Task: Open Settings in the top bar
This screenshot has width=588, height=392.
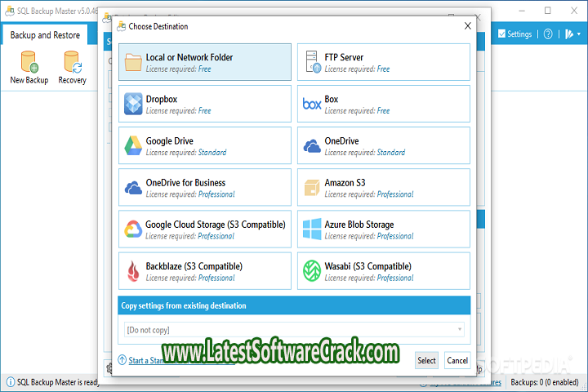Action: click(x=514, y=34)
